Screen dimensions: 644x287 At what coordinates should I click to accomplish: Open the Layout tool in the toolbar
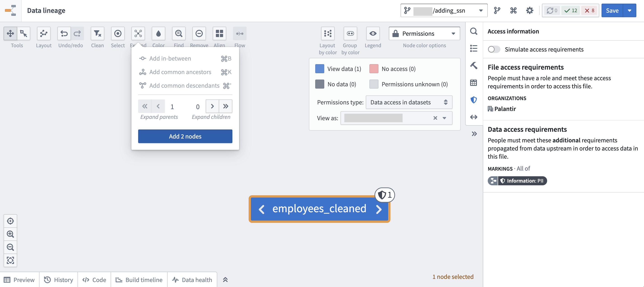(44, 33)
